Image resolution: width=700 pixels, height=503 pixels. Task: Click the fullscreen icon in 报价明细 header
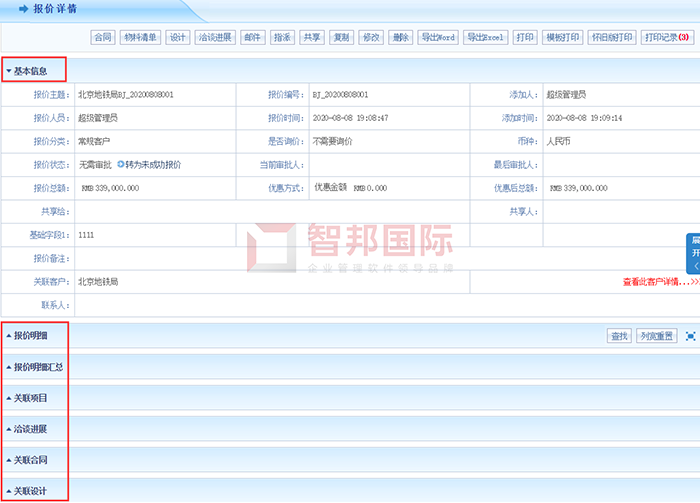pos(690,336)
